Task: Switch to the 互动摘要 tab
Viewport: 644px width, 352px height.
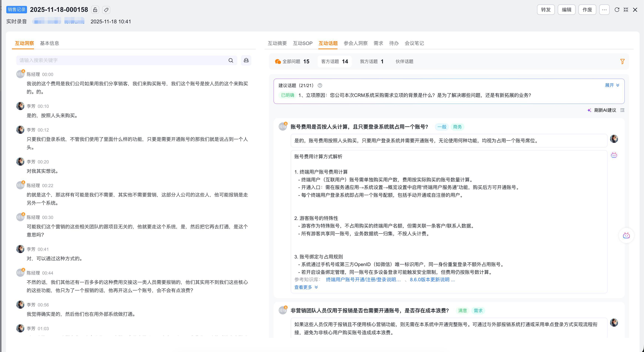Action: pyautogui.click(x=277, y=43)
